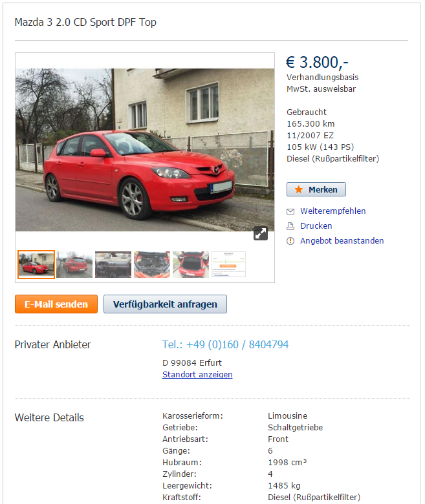Click the Verfügbarkeit anfragen button
This screenshot has width=425, height=504.
(165, 304)
